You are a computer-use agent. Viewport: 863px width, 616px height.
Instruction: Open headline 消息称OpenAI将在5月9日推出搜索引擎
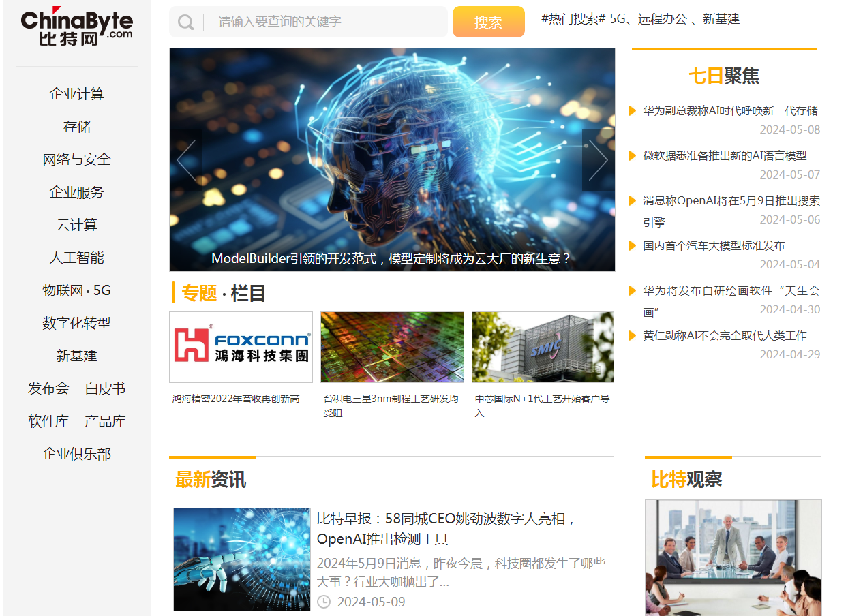tap(731, 211)
